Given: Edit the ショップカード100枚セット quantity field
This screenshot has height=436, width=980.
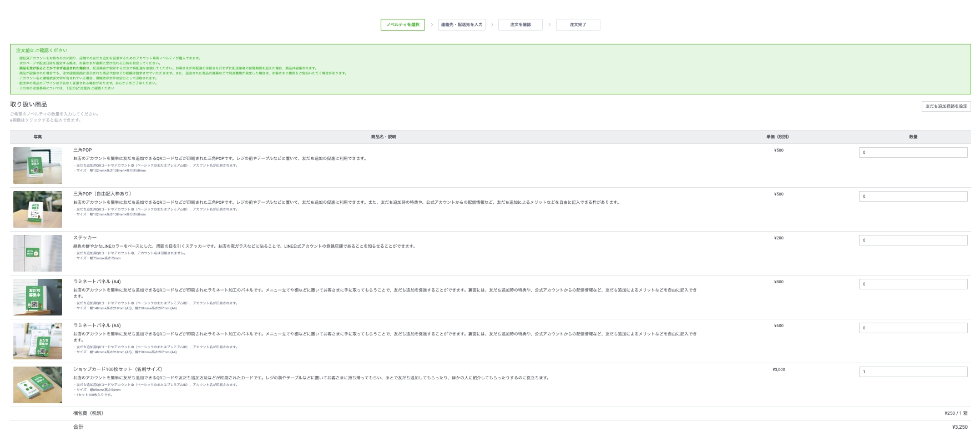Looking at the screenshot, I should [x=913, y=372].
